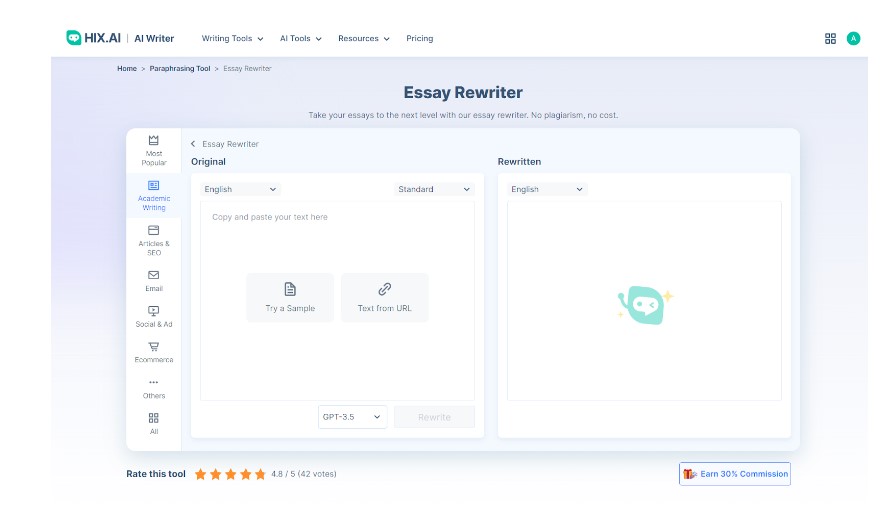Click the user avatar icon
This screenshot has height=511, width=889.
[x=853, y=38]
